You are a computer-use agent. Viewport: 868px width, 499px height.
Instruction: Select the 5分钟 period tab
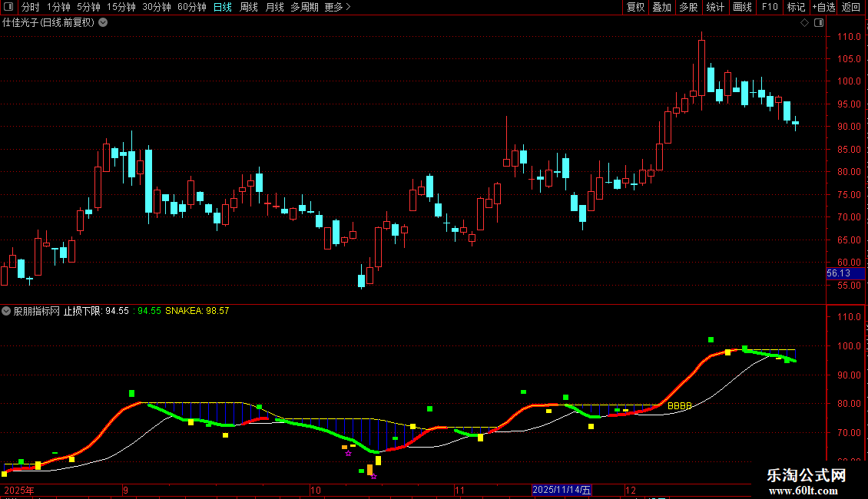click(88, 7)
